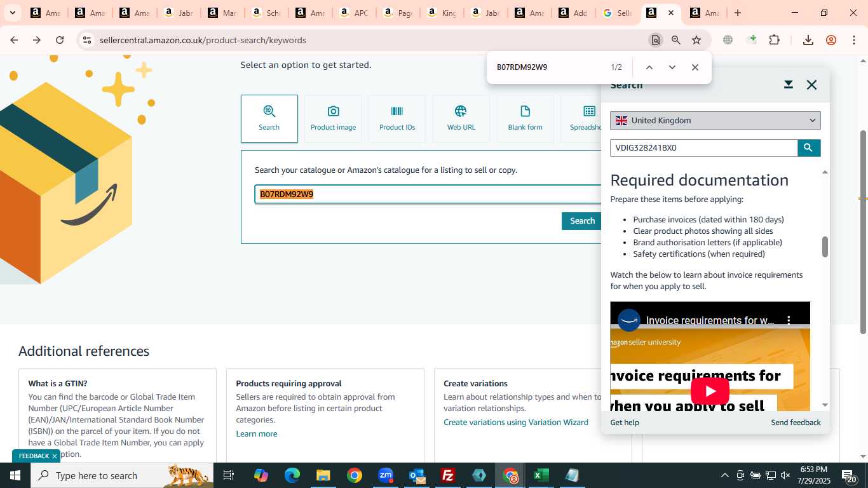Switch to the APC browser tab

[x=353, y=13]
